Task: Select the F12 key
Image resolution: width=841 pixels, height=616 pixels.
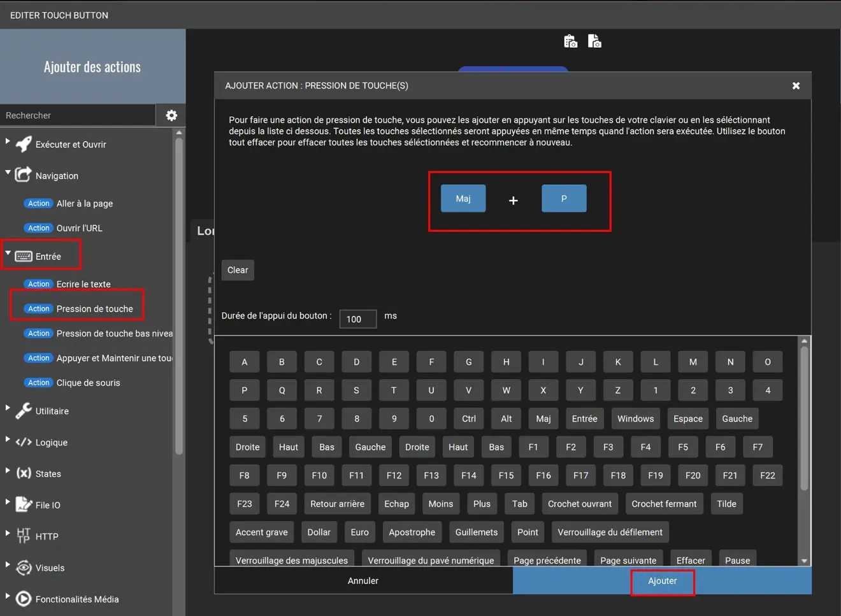Action: (394, 475)
